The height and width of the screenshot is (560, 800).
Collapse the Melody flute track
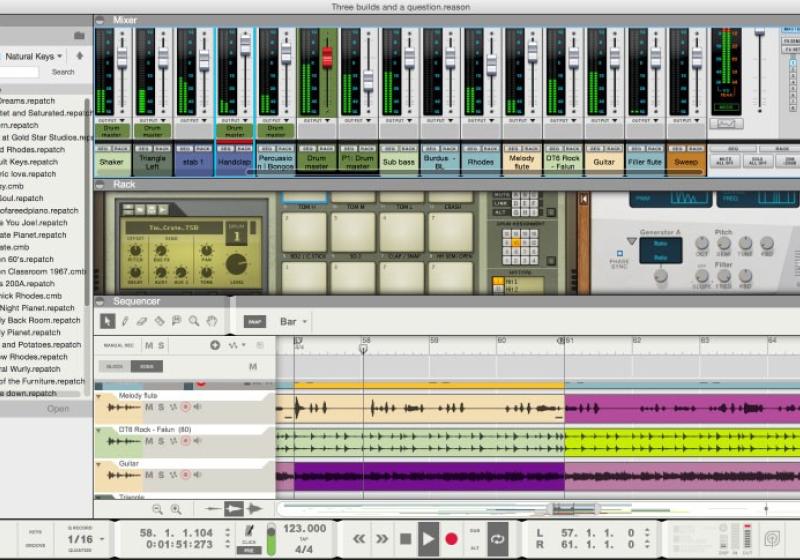[99, 396]
